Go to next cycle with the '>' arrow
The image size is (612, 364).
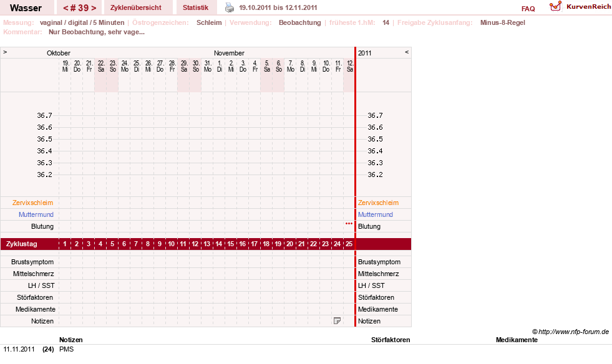(94, 8)
